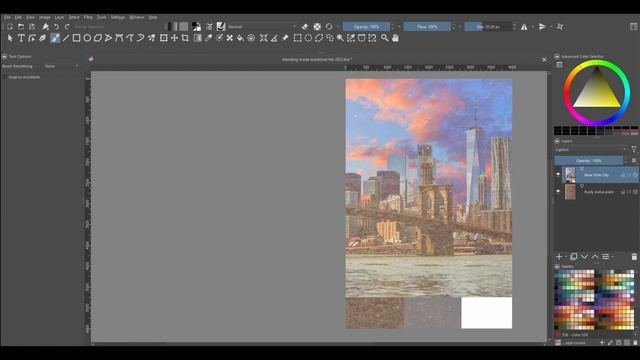Image resolution: width=640 pixels, height=360 pixels.
Task: Duplicate the selected layer
Action: tap(573, 257)
